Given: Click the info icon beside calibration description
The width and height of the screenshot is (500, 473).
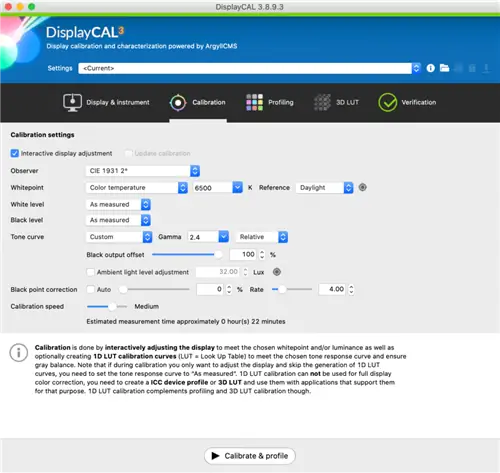Looking at the screenshot, I should coord(19,353).
